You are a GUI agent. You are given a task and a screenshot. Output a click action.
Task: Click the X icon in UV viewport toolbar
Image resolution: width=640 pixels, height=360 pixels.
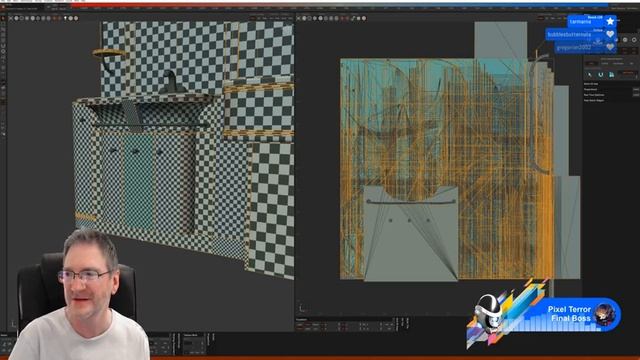point(298,18)
